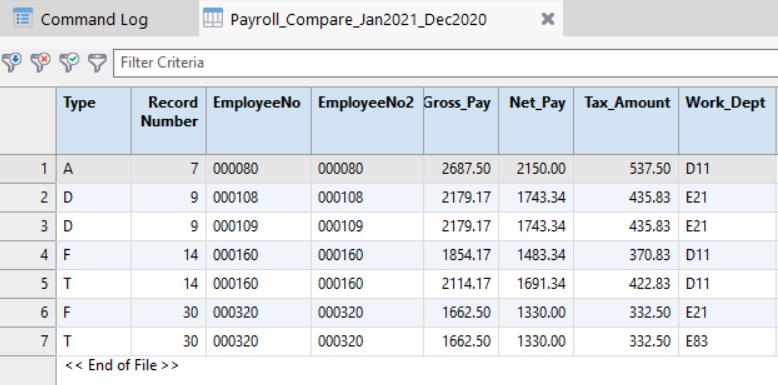Click Gross_Pay value 1854.17
This screenshot has height=385, width=778.
point(461,255)
